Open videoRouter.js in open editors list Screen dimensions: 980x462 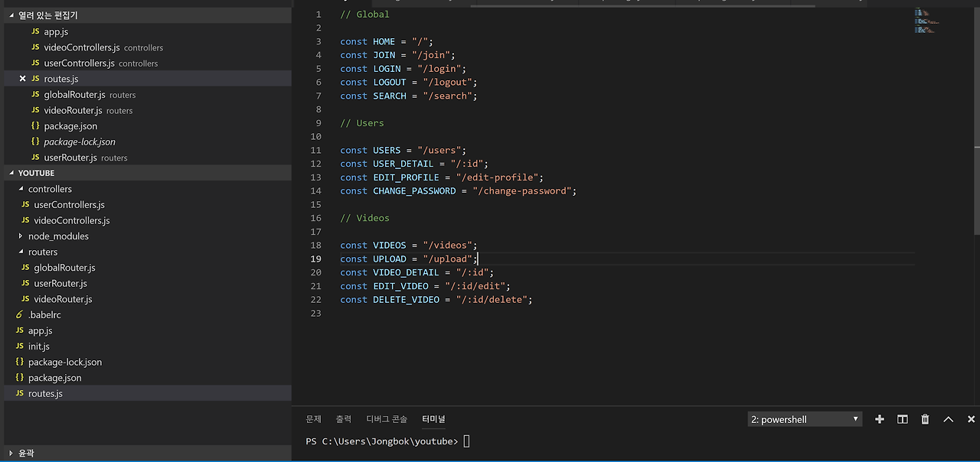[148, 110]
